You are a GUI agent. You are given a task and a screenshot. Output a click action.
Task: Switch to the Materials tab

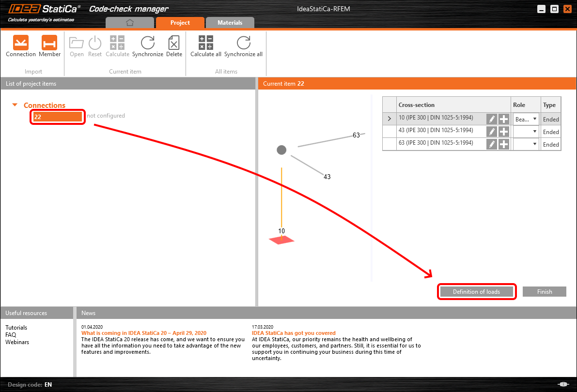230,22
